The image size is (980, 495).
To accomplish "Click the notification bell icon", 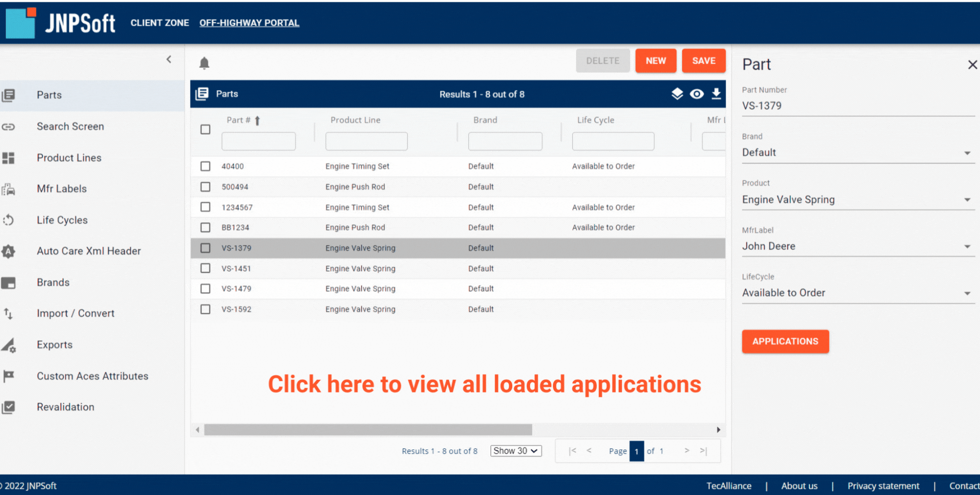I will (x=204, y=63).
